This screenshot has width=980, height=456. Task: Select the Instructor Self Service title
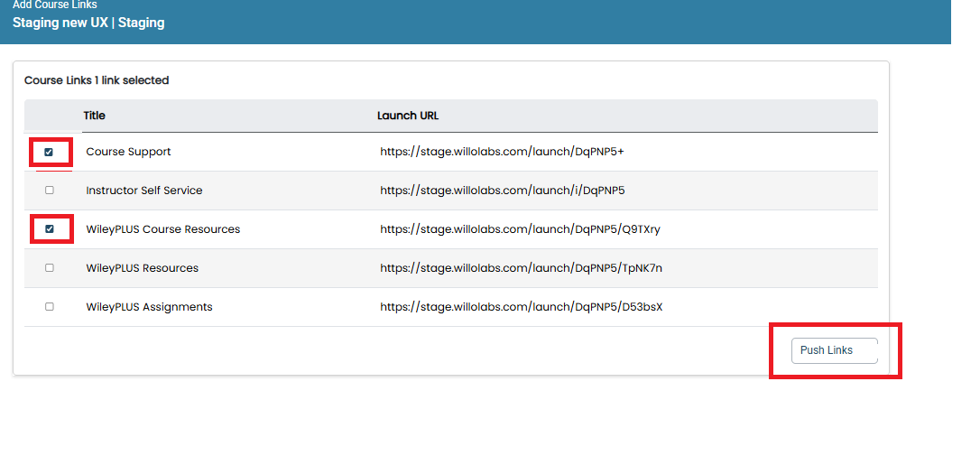(144, 191)
